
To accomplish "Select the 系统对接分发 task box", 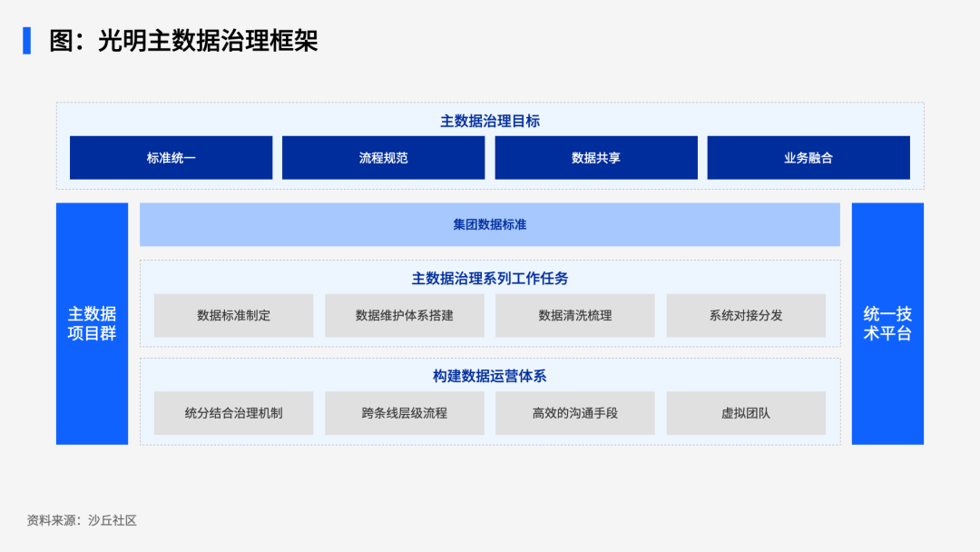I will click(745, 316).
